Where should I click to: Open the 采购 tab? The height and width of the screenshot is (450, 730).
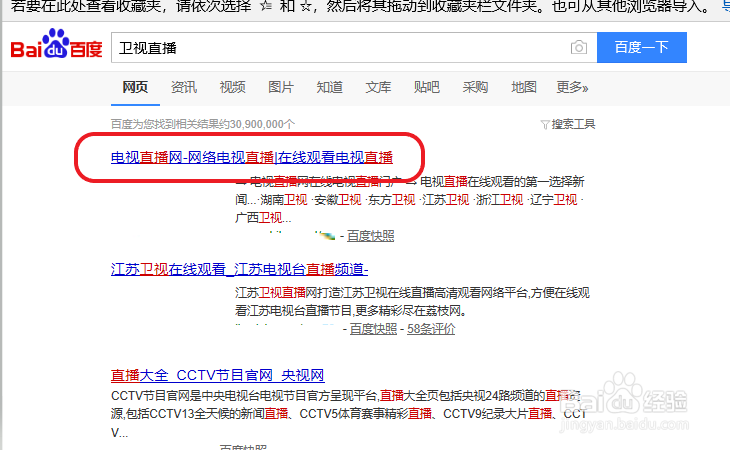(475, 87)
